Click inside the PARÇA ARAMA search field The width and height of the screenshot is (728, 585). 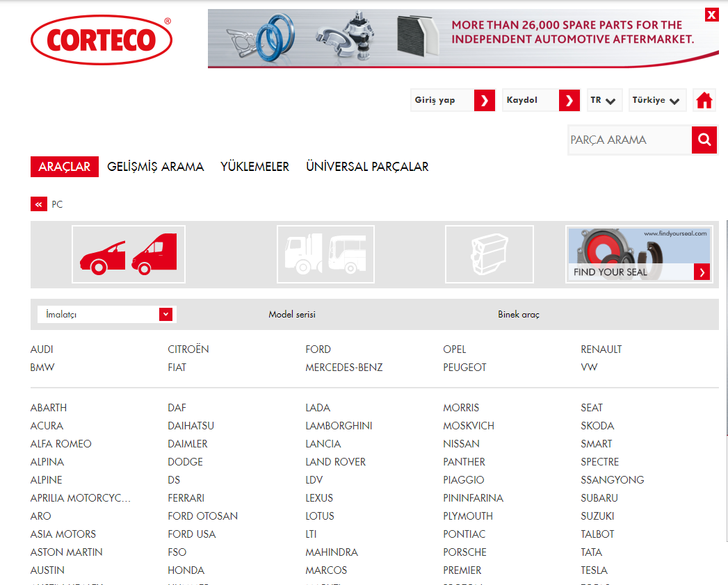point(629,140)
